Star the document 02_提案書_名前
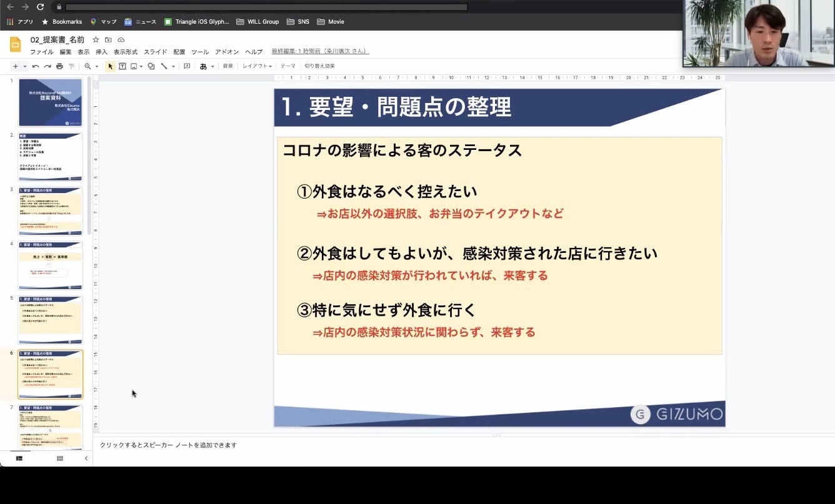The height and width of the screenshot is (504, 835). click(96, 40)
